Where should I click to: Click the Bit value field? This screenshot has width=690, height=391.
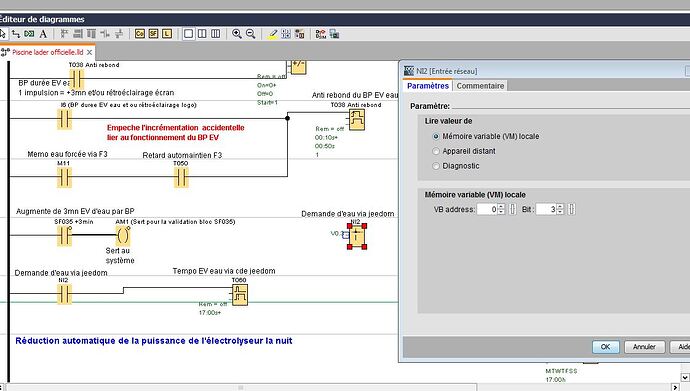(x=546, y=209)
